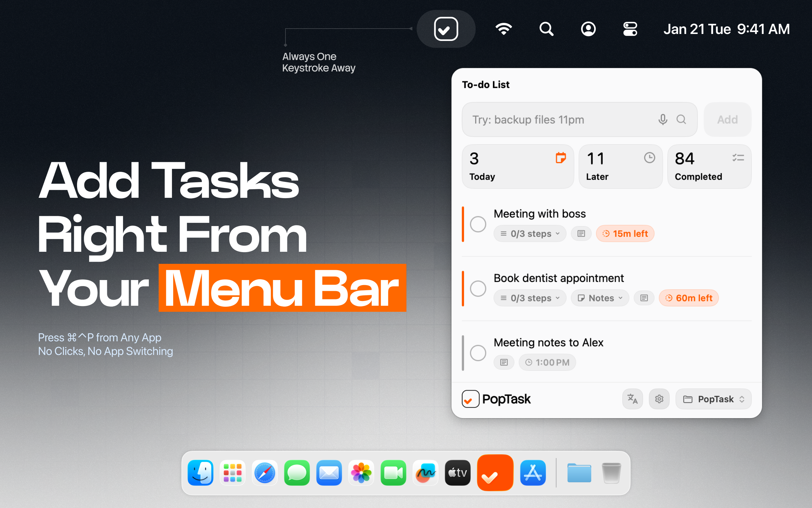This screenshot has width=812, height=508.
Task: Search tasks with the magnifier in the field
Action: [x=681, y=120]
